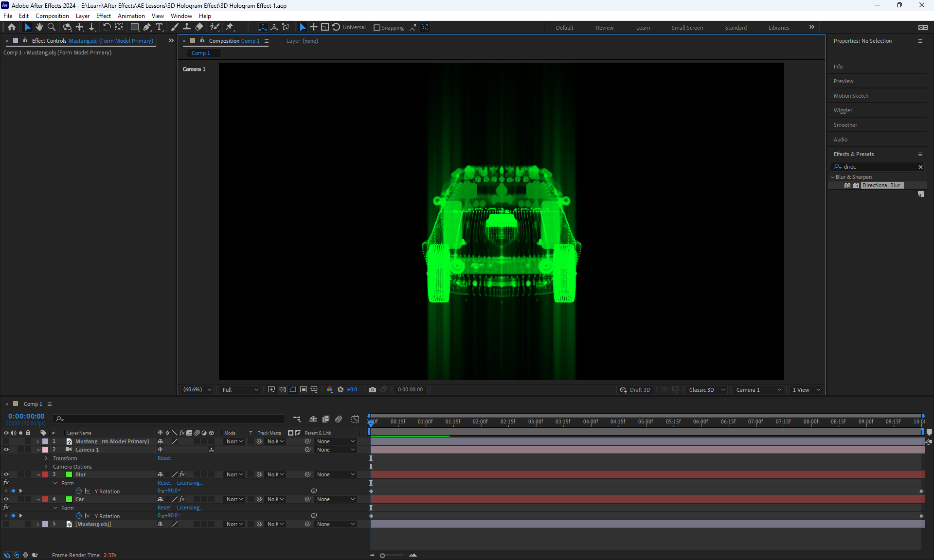The width and height of the screenshot is (934, 560).
Task: Select the Hand tool
Action: [x=39, y=27]
